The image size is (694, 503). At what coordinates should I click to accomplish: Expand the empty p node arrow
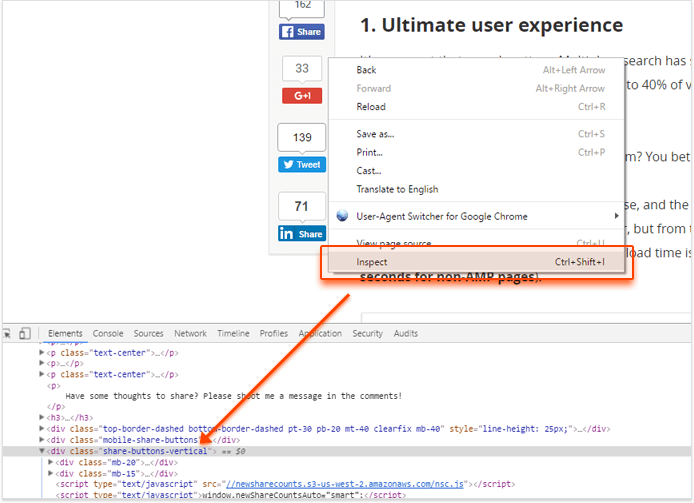pyautogui.click(x=42, y=364)
